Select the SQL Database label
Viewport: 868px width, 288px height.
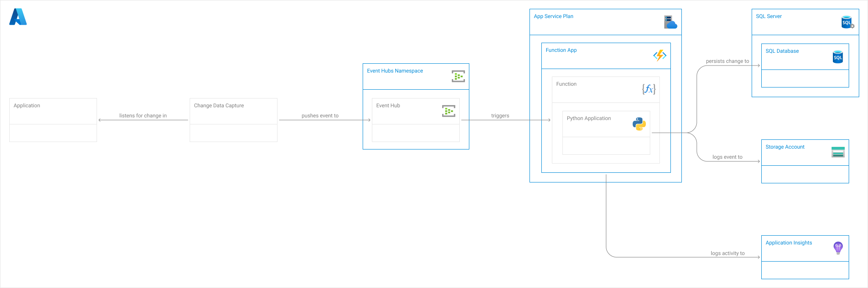point(782,51)
